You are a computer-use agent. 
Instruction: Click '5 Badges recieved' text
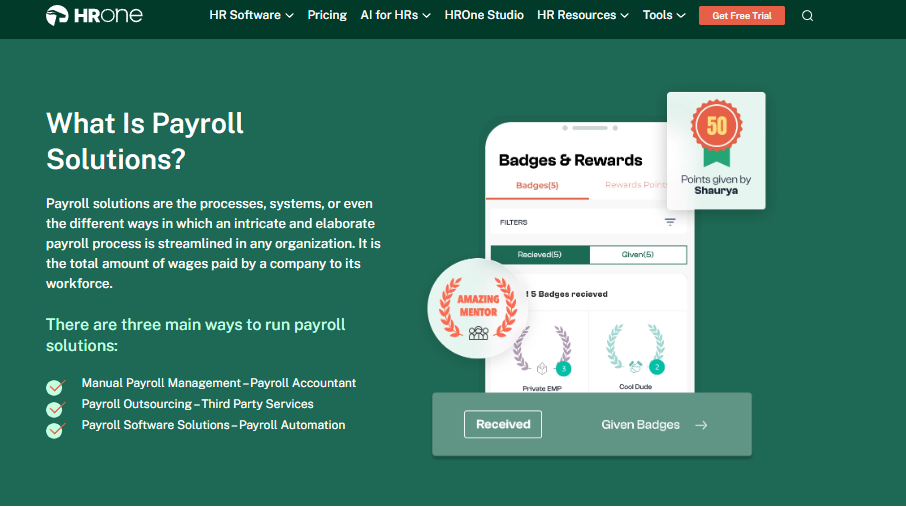click(569, 294)
